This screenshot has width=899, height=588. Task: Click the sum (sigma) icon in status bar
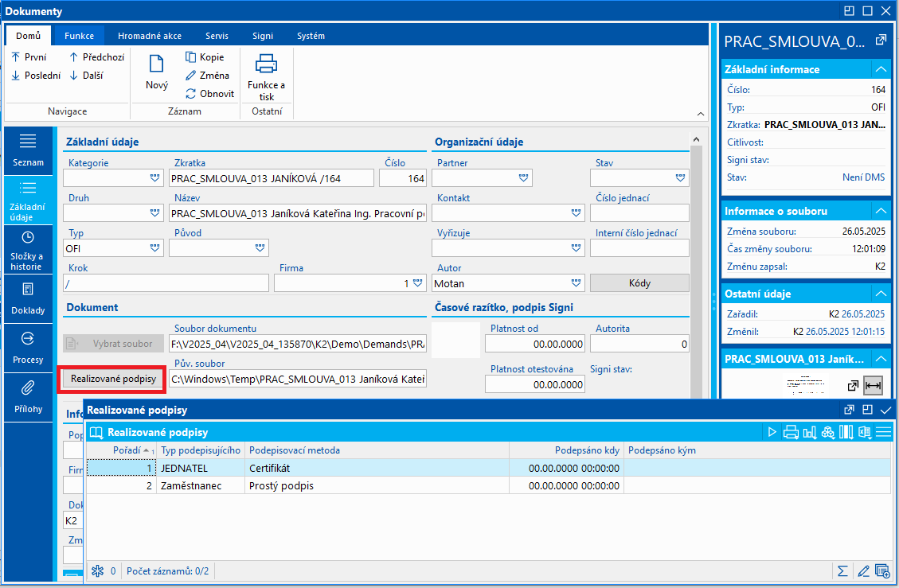coord(842,570)
